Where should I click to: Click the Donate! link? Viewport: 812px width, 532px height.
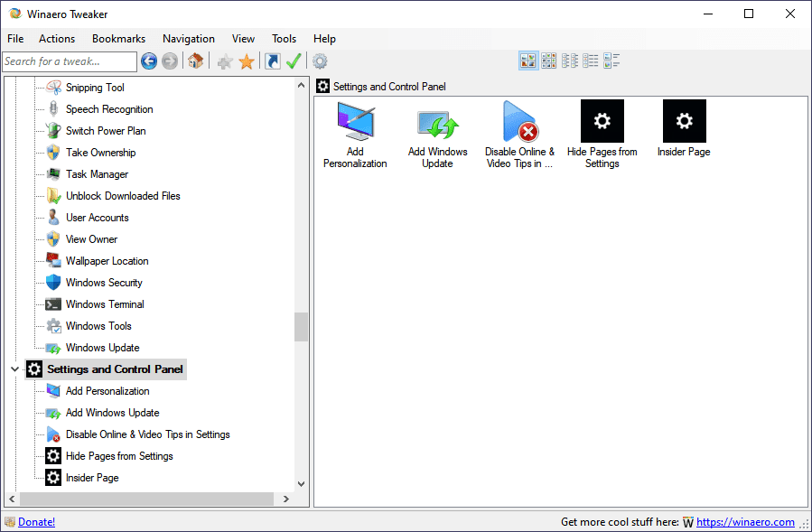pyautogui.click(x=36, y=522)
